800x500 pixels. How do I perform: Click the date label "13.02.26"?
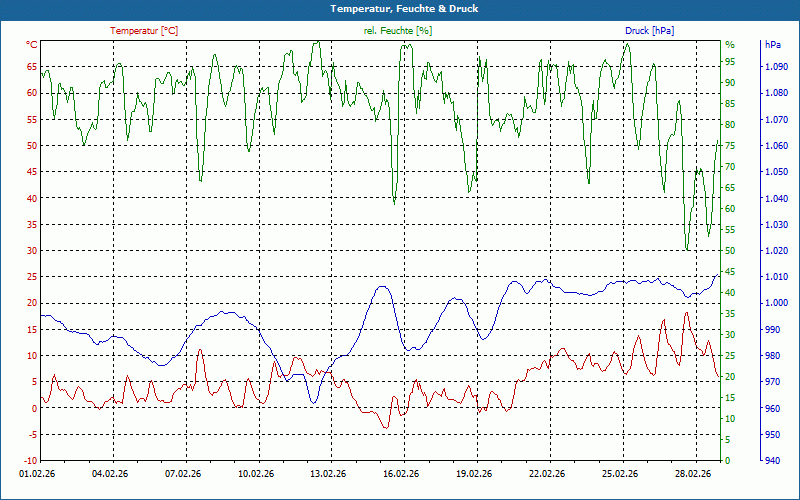point(329,474)
